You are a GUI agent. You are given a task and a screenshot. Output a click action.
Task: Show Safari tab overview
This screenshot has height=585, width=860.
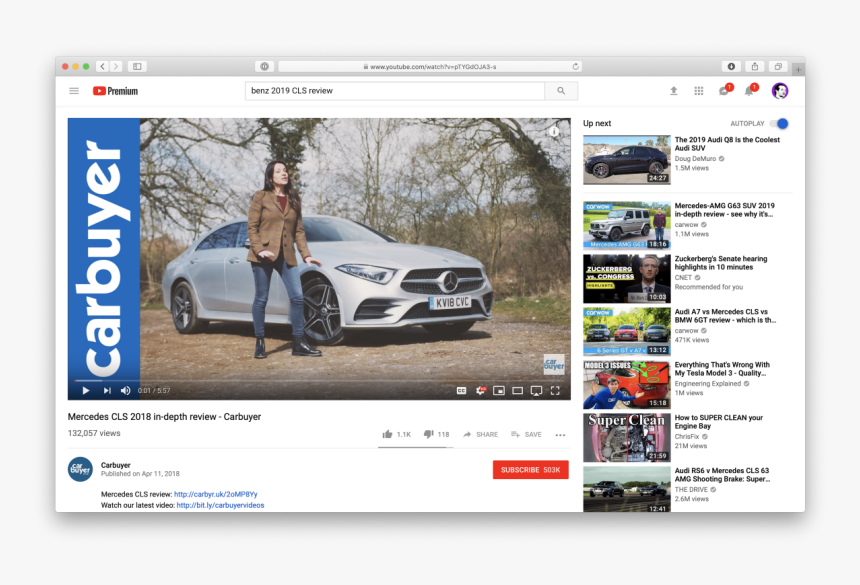tap(778, 66)
